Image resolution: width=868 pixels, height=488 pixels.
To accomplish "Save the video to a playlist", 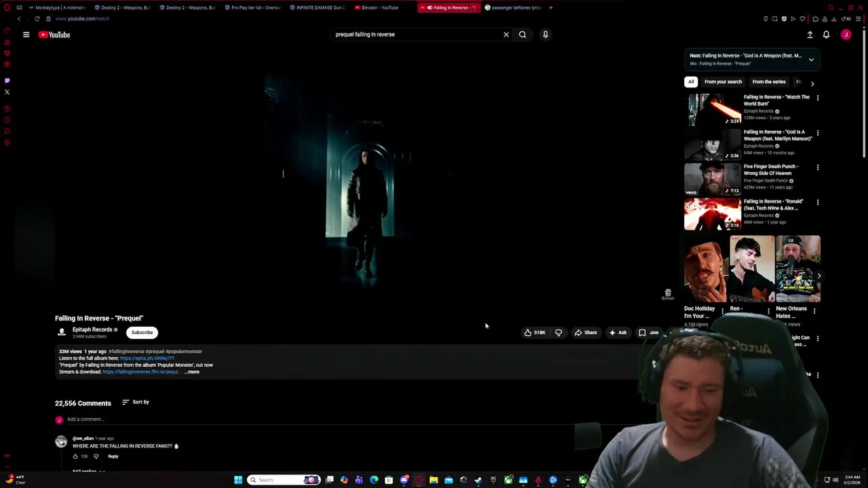I will pyautogui.click(x=648, y=333).
